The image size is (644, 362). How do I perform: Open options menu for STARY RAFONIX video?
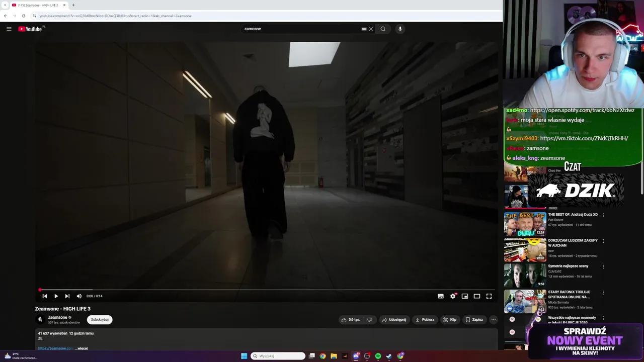tap(603, 293)
